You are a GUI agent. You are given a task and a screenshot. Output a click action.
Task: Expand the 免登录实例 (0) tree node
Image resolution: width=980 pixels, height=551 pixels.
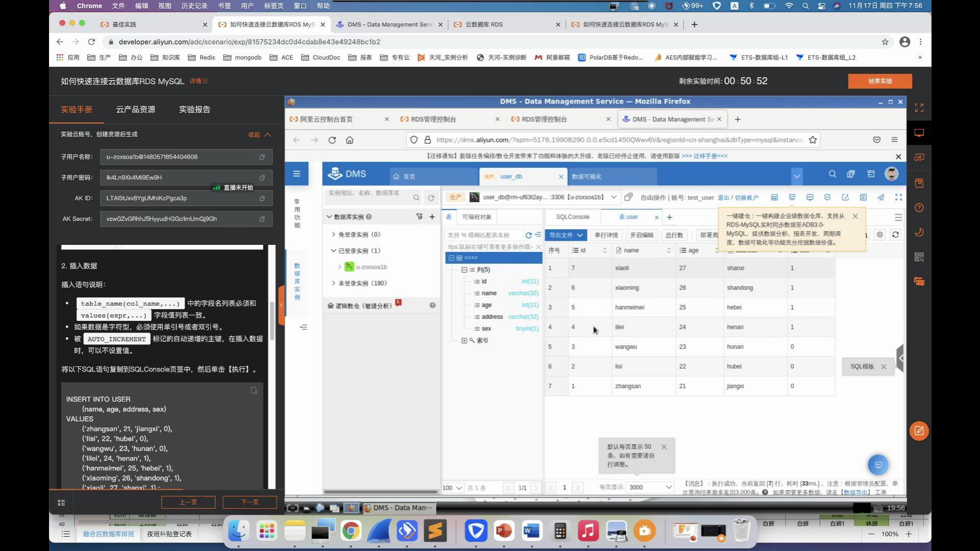pos(334,235)
